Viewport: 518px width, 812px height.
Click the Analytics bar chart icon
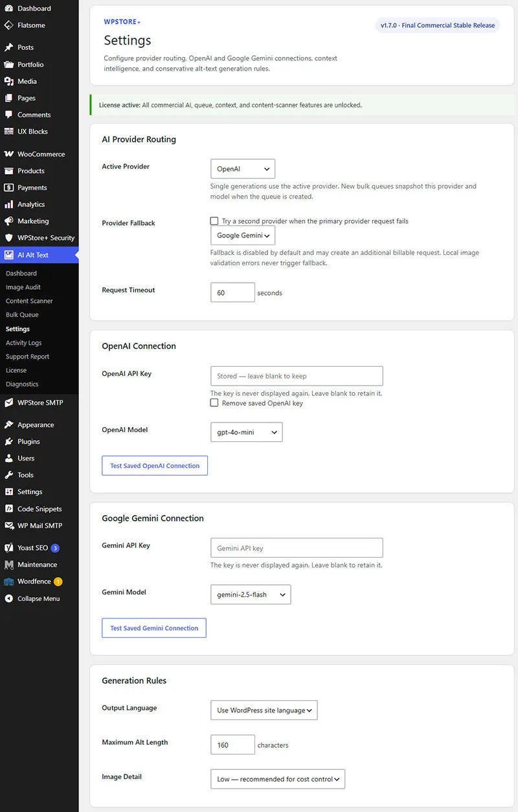8,204
